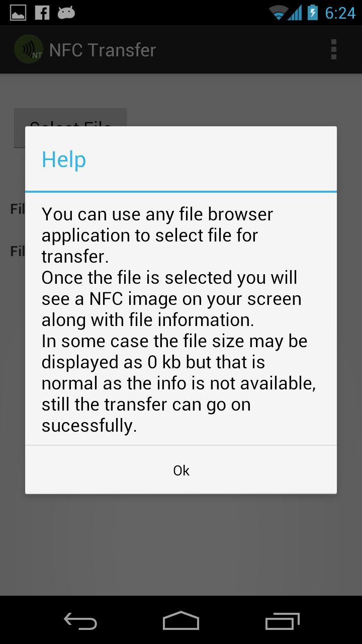Tap the picture notification icon in status bar
The height and width of the screenshot is (644, 362).
[x=18, y=13]
